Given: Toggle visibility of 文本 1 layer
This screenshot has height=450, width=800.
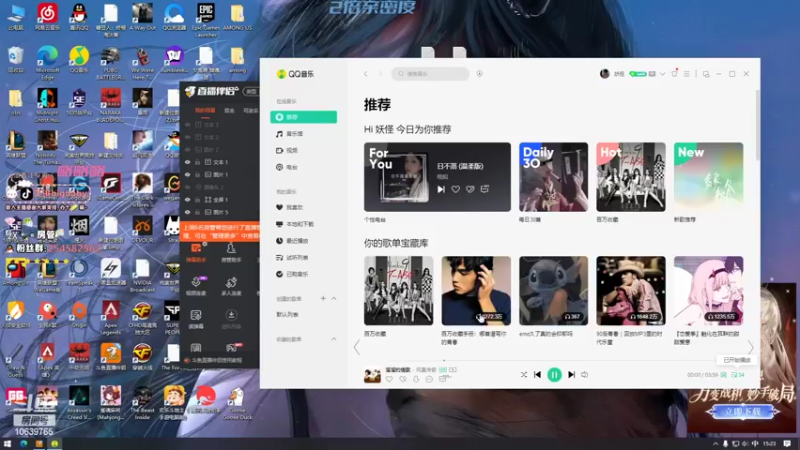Looking at the screenshot, I should point(188,162).
